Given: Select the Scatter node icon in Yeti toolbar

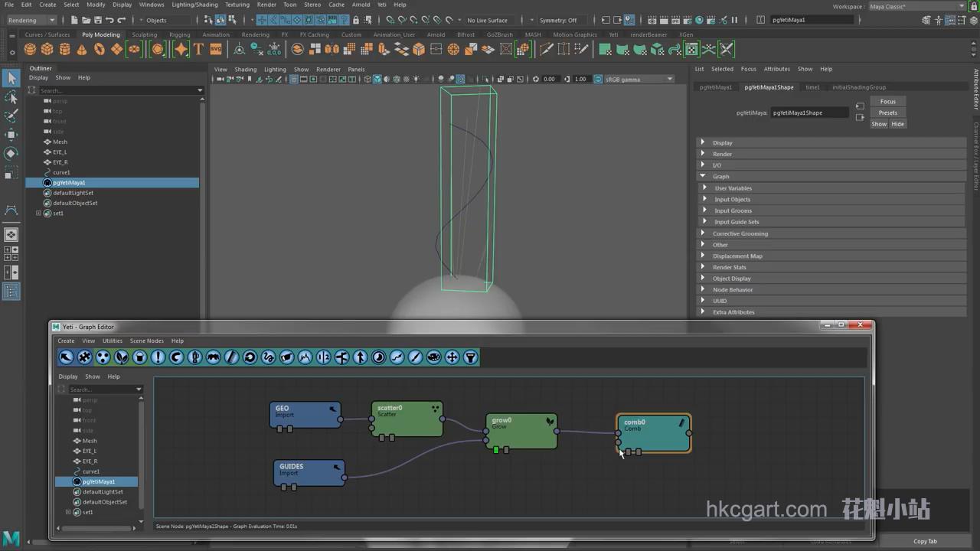Looking at the screenshot, I should 103,357.
